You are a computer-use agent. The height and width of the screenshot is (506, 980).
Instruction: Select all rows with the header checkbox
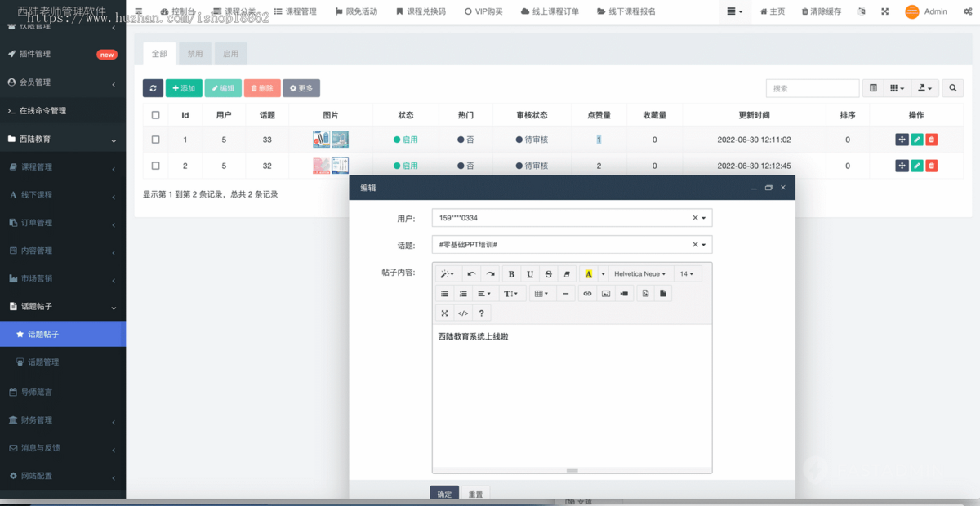point(156,114)
